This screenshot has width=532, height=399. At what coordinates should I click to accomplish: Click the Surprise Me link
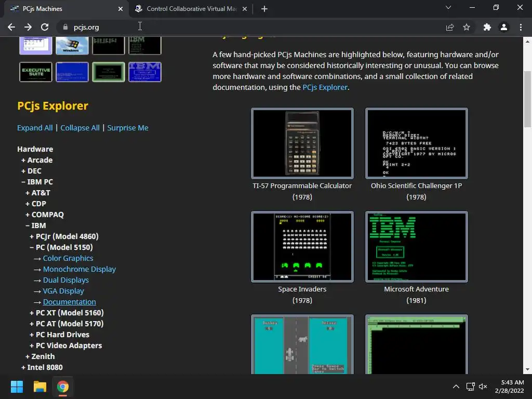(x=128, y=128)
